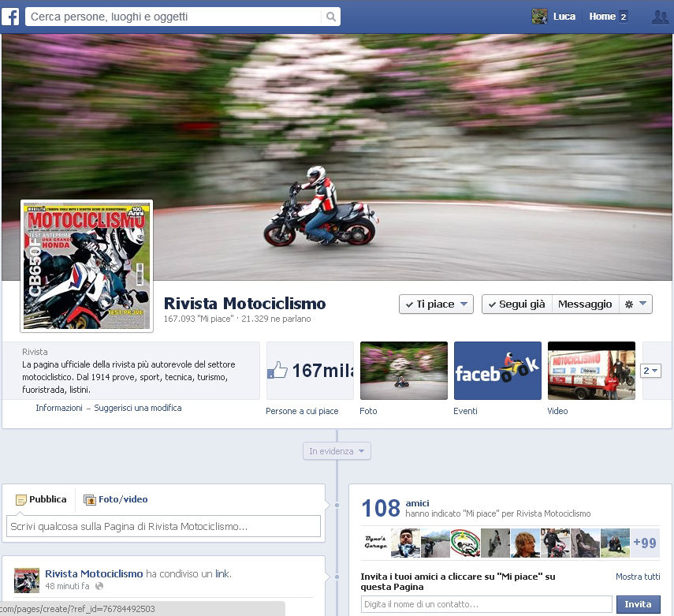Open Luca's profile picture in top bar

[x=539, y=17]
